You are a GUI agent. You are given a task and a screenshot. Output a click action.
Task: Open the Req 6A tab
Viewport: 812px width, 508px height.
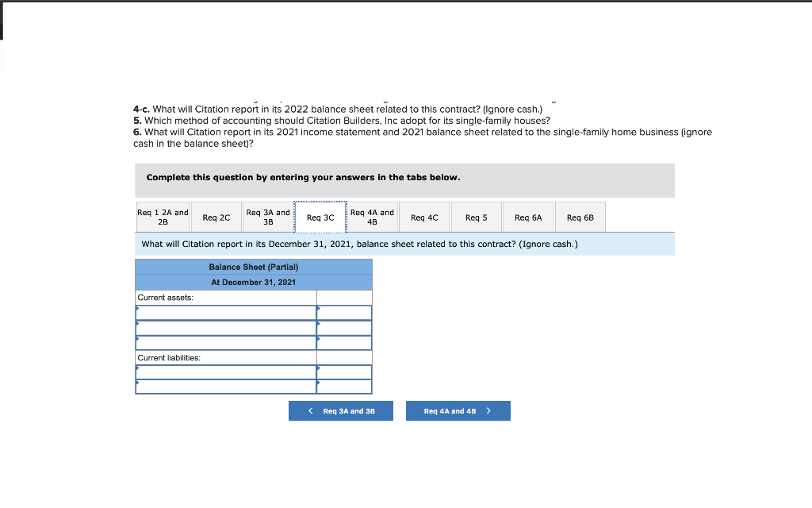coord(527,217)
